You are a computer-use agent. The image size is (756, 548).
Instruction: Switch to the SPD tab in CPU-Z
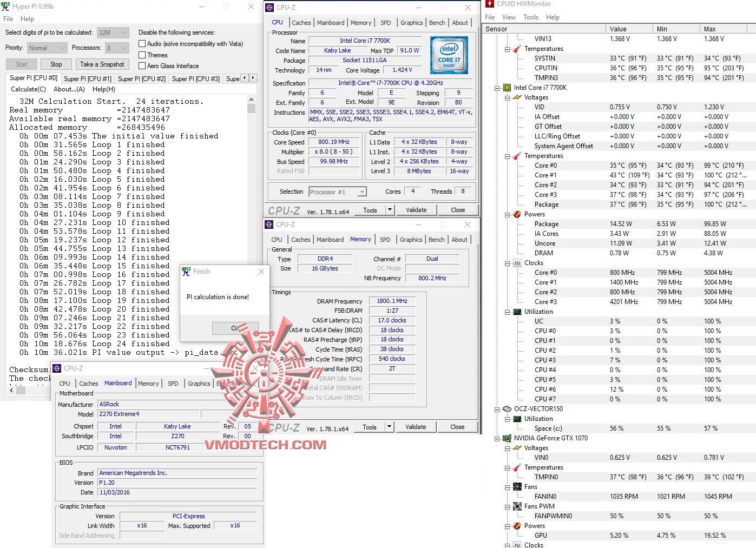click(386, 22)
